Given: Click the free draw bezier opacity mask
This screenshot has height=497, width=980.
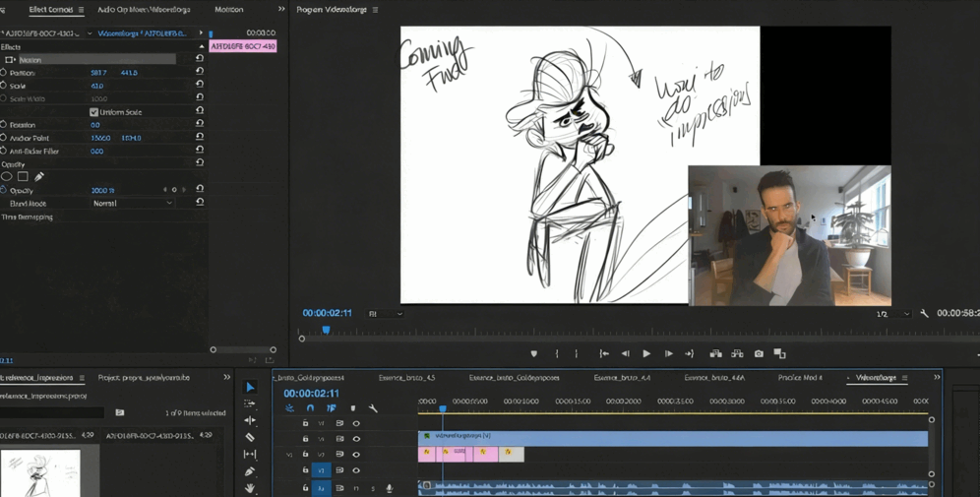Looking at the screenshot, I should click(39, 177).
